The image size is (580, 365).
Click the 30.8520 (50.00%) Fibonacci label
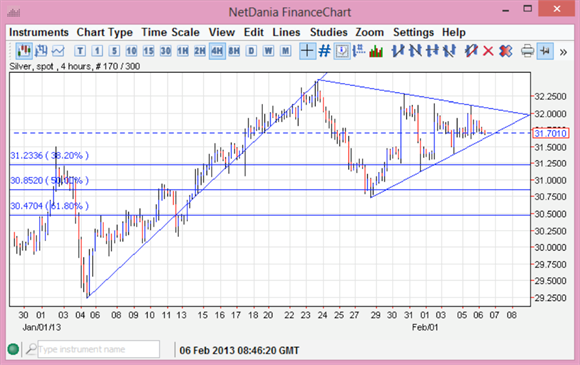tap(50, 180)
